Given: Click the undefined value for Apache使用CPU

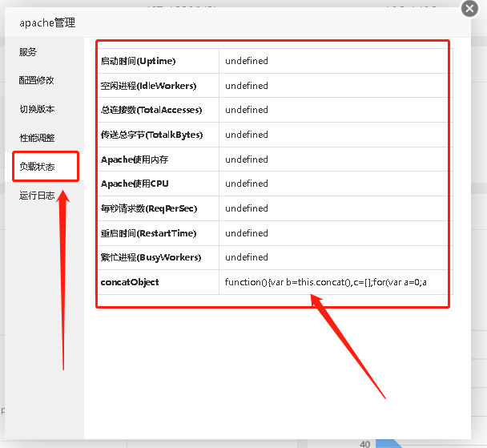Looking at the screenshot, I should pos(247,184).
